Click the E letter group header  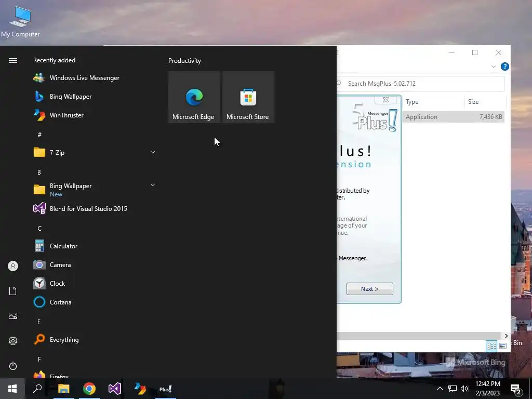point(39,322)
